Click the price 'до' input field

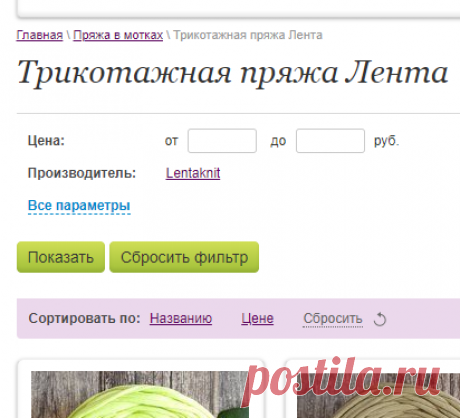coord(330,141)
